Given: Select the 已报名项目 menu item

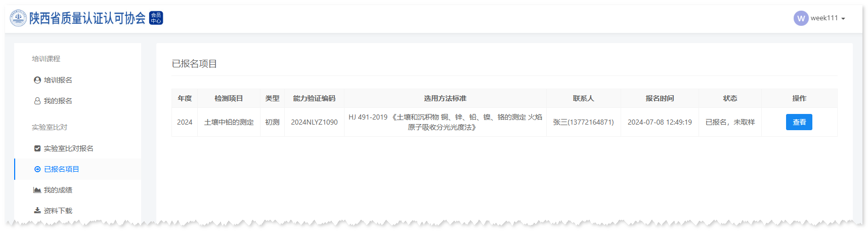Looking at the screenshot, I should click(x=77, y=169).
